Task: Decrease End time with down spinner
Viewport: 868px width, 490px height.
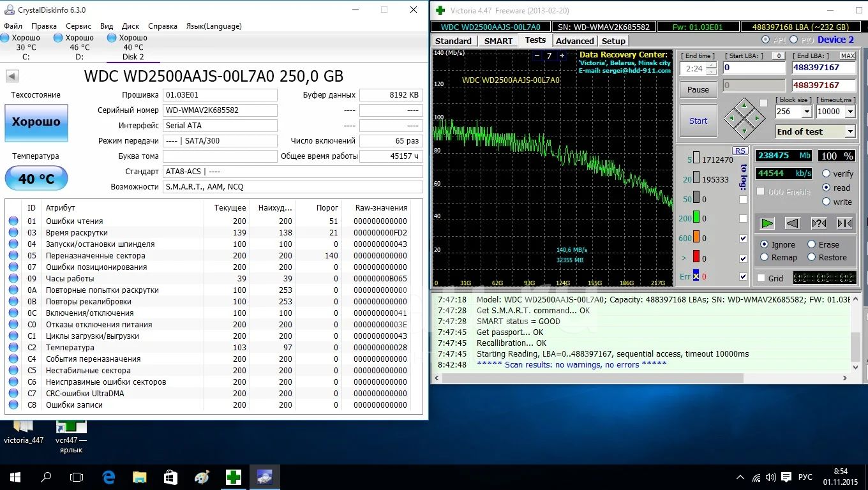Action: (711, 71)
